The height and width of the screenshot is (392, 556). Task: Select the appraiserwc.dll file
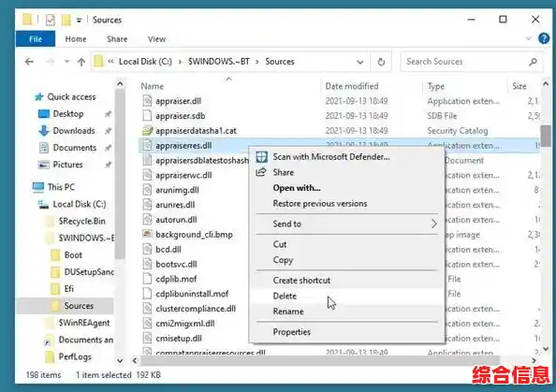click(x=183, y=175)
